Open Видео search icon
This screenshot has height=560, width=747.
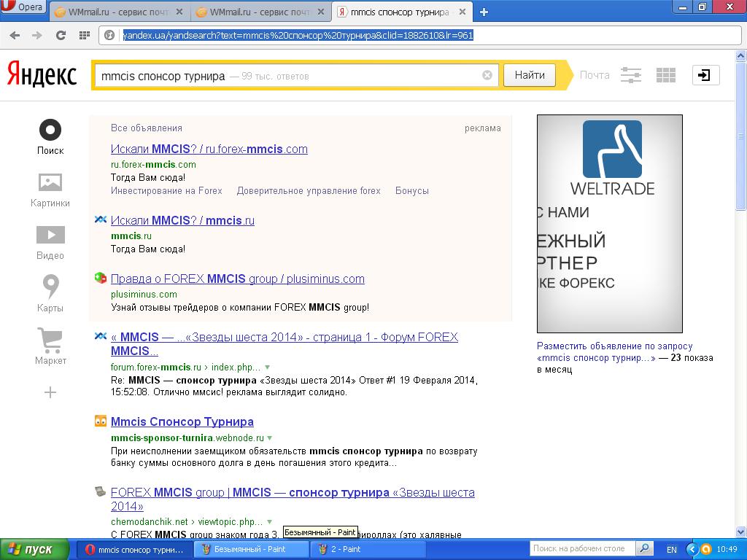click(x=50, y=235)
